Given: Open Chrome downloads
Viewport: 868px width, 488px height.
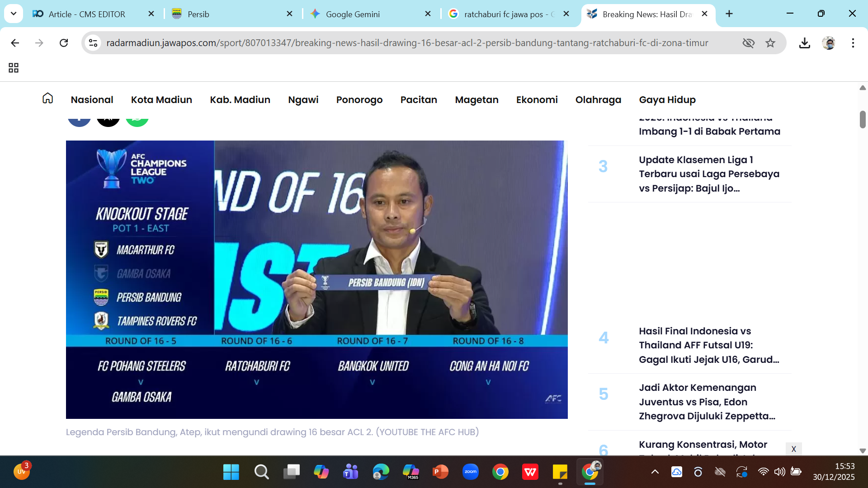Looking at the screenshot, I should 804,43.
